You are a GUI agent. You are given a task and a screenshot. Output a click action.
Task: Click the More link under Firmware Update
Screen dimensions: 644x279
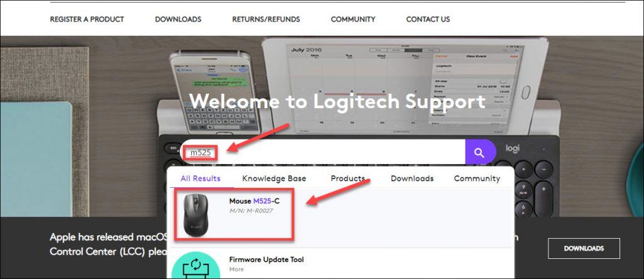[x=236, y=269]
